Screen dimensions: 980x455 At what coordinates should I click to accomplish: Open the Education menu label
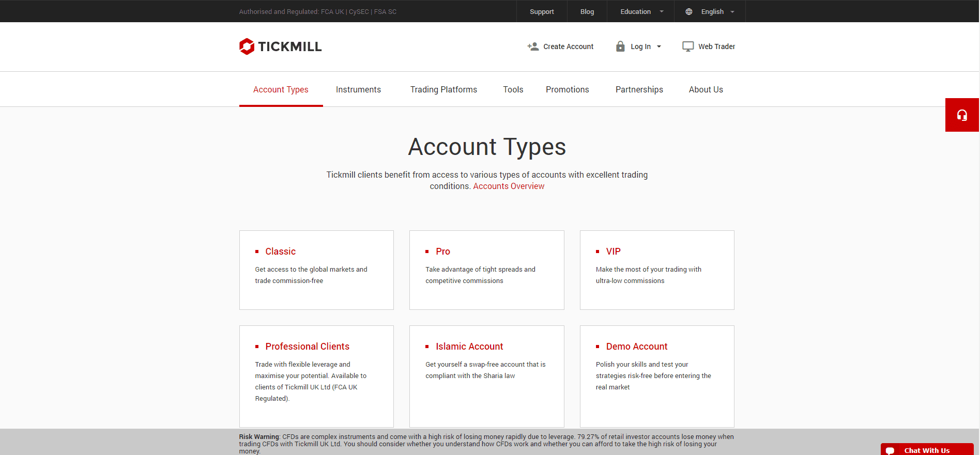(636, 11)
